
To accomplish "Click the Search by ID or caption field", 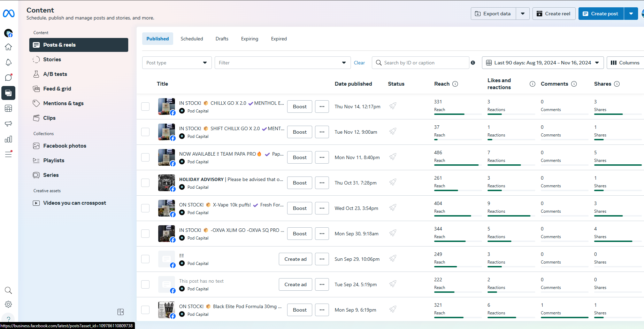I will pyautogui.click(x=421, y=63).
